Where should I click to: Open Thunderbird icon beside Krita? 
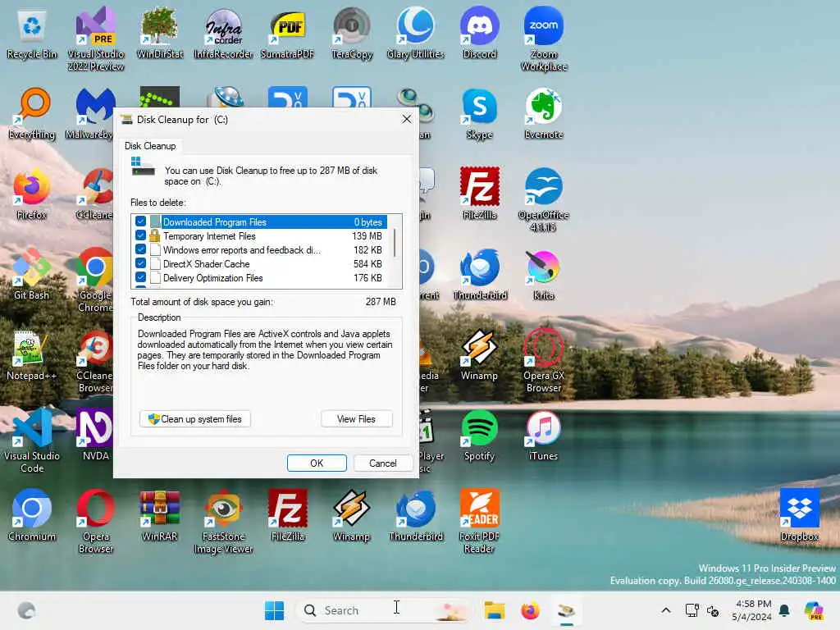coord(479,274)
